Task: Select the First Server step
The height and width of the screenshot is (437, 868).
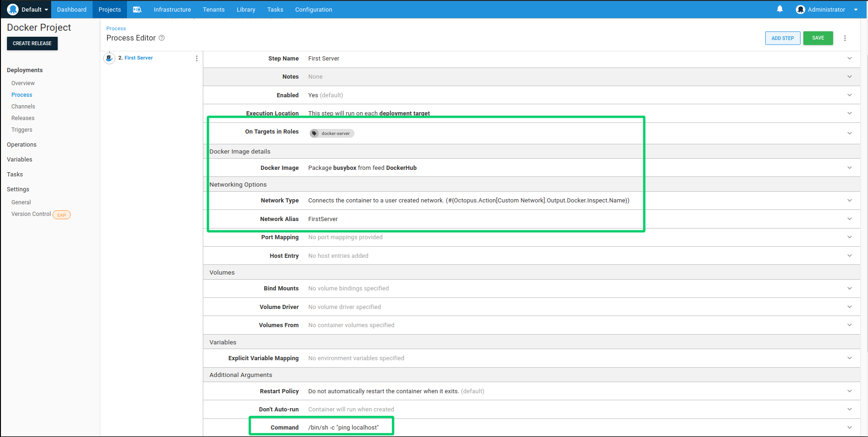Action: [x=139, y=58]
